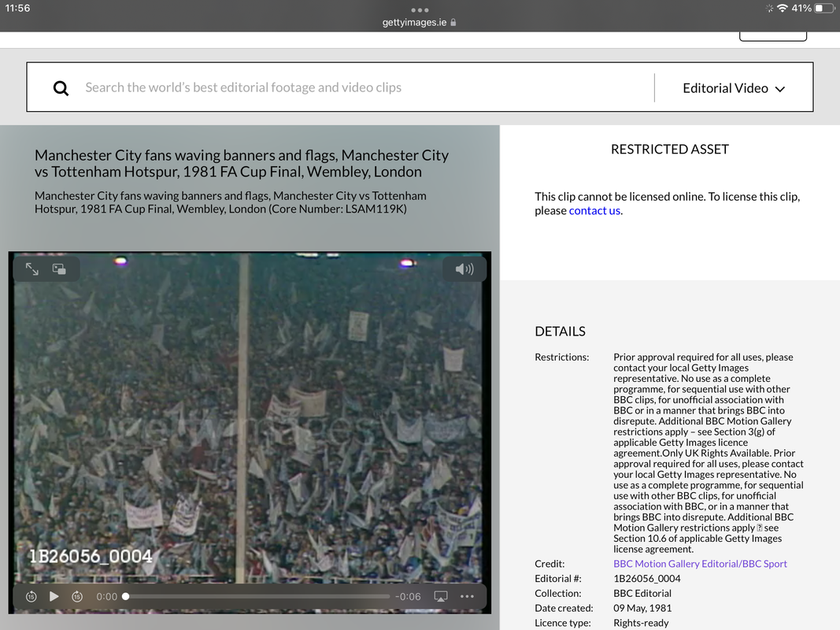Image resolution: width=840 pixels, height=630 pixels.
Task: Open BBC Motion Gallery Editorial/BBC Sport credit link
Action: [x=700, y=564]
